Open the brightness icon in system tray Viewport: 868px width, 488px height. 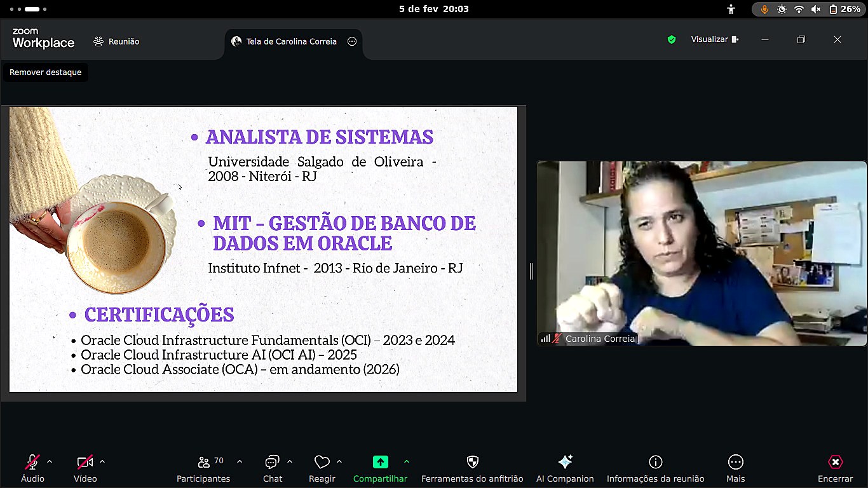tap(782, 9)
